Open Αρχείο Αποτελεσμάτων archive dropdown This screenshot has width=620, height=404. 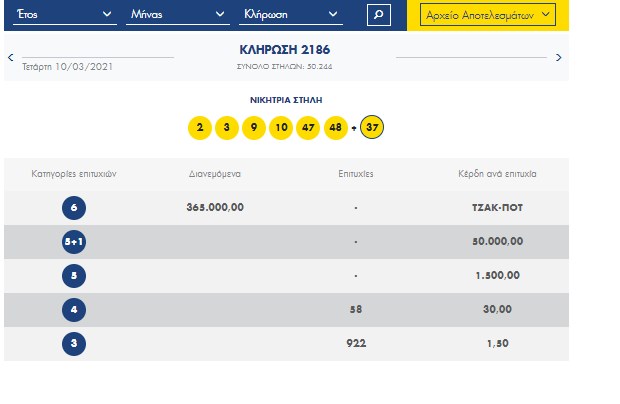point(487,15)
